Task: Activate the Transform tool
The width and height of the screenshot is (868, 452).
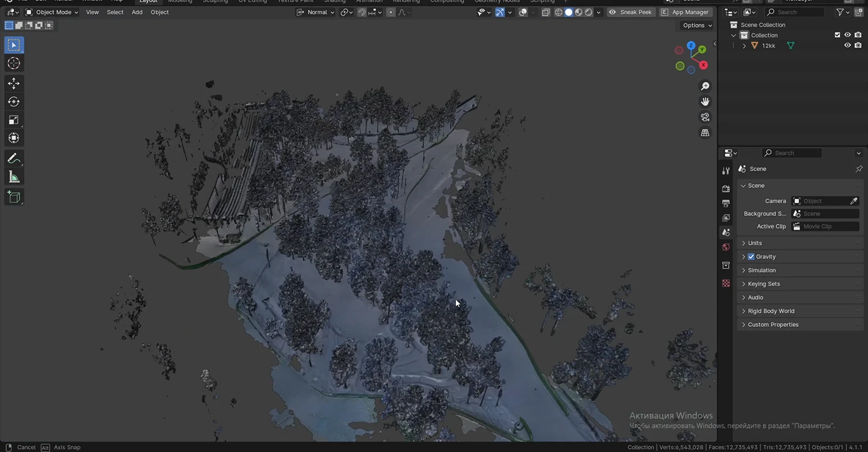Action: coord(14,138)
